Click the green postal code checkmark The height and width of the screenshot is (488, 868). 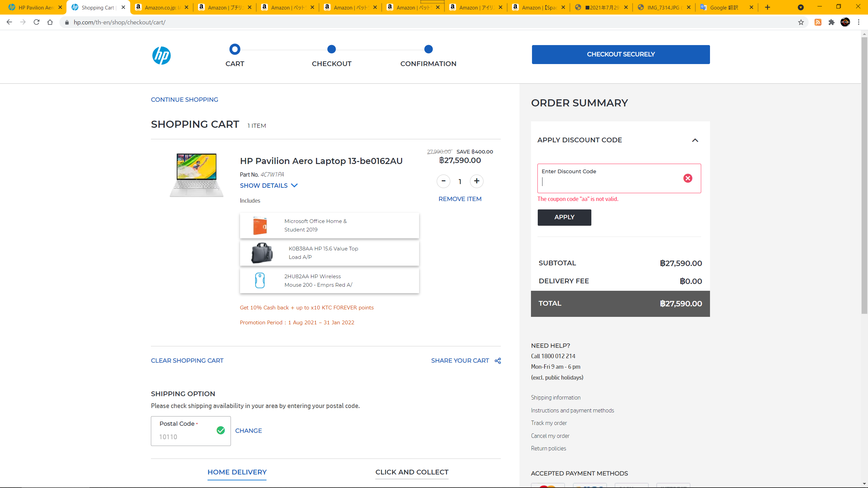221,430
